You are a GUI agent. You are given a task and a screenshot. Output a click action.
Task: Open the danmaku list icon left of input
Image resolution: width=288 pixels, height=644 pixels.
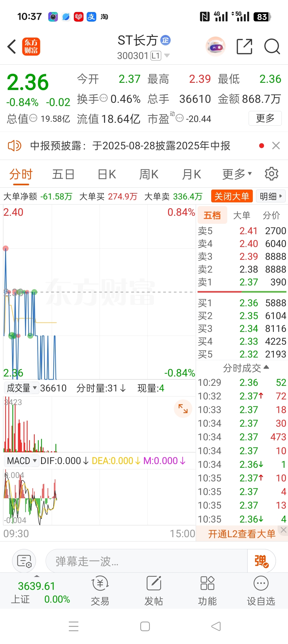point(24,561)
